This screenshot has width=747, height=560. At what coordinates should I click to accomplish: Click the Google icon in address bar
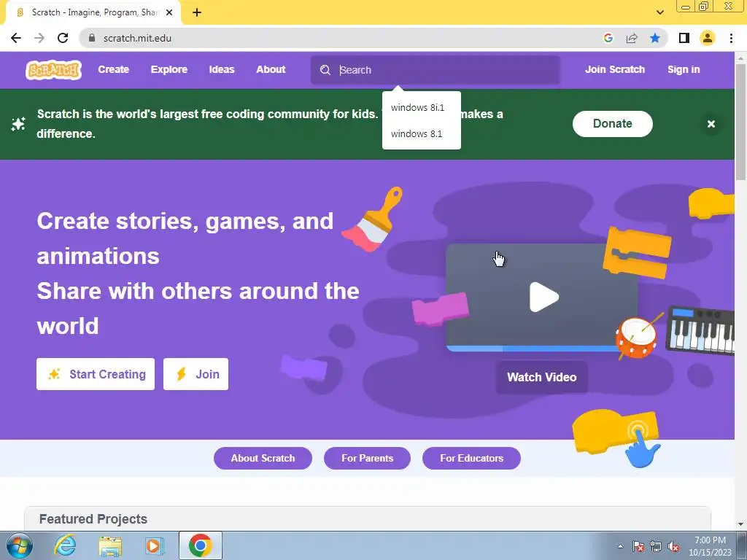(x=608, y=38)
